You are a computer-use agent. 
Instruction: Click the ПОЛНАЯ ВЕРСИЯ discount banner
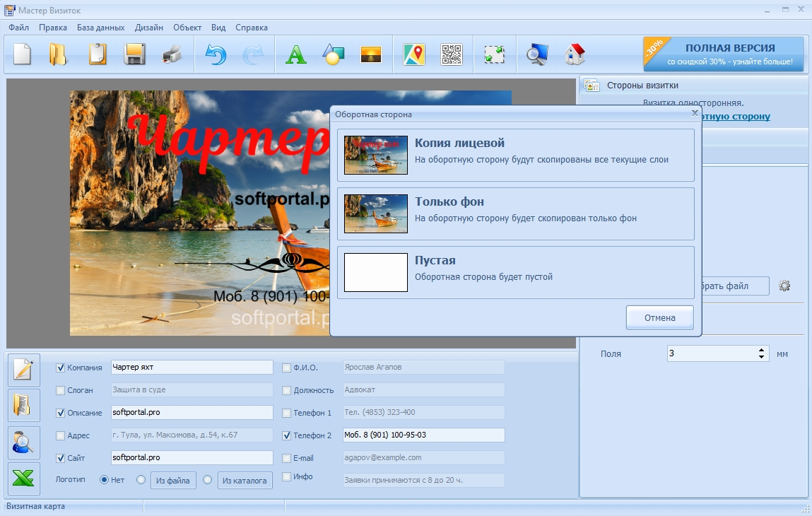tap(724, 54)
